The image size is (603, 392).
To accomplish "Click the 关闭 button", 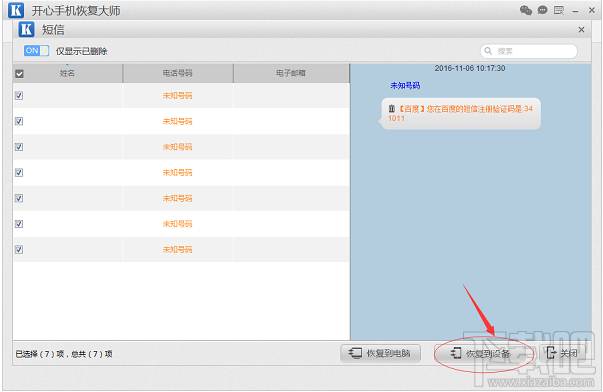I will pyautogui.click(x=563, y=353).
